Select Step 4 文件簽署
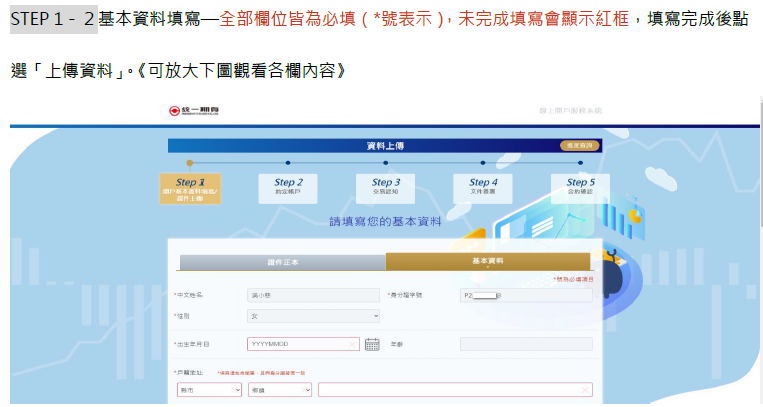The image size is (763, 407). [x=483, y=187]
